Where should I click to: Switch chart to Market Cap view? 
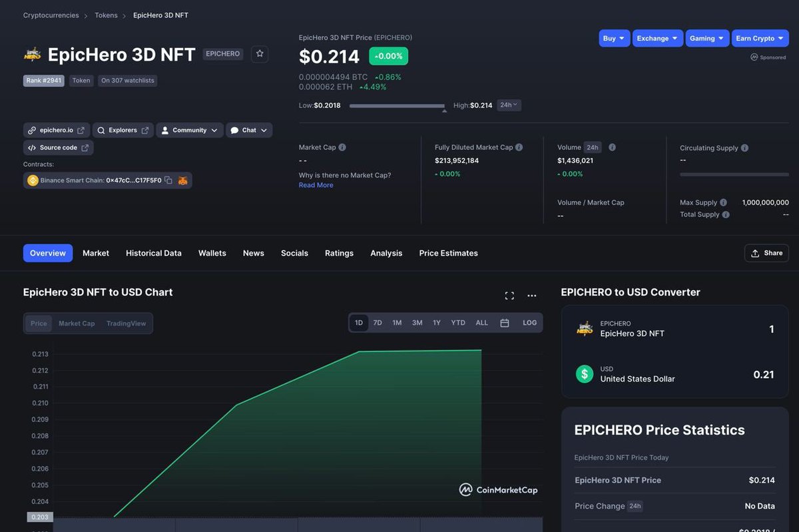click(77, 324)
